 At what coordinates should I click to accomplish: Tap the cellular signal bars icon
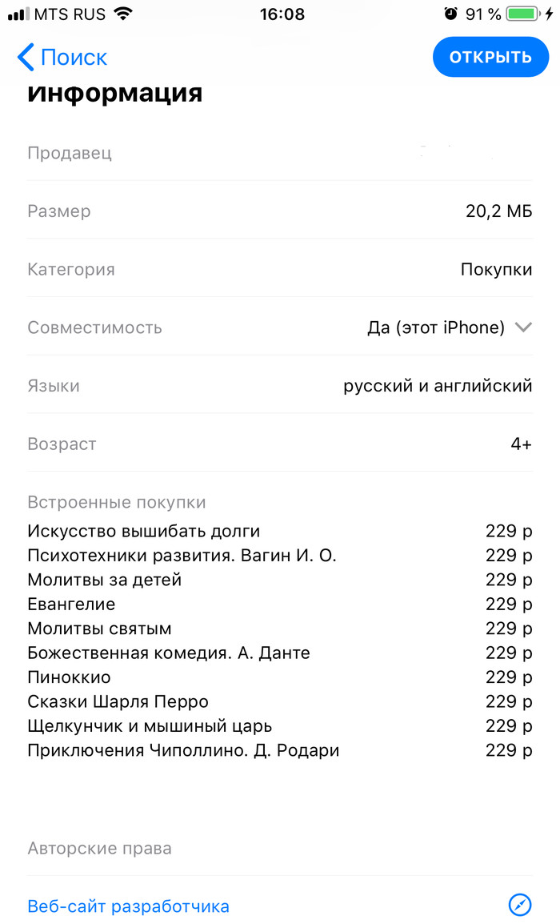[18, 14]
